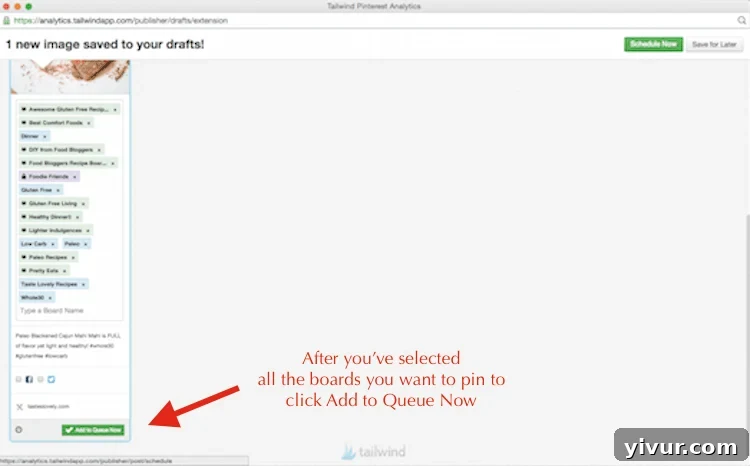Click the Paleo Recipes tag label

[48, 257]
